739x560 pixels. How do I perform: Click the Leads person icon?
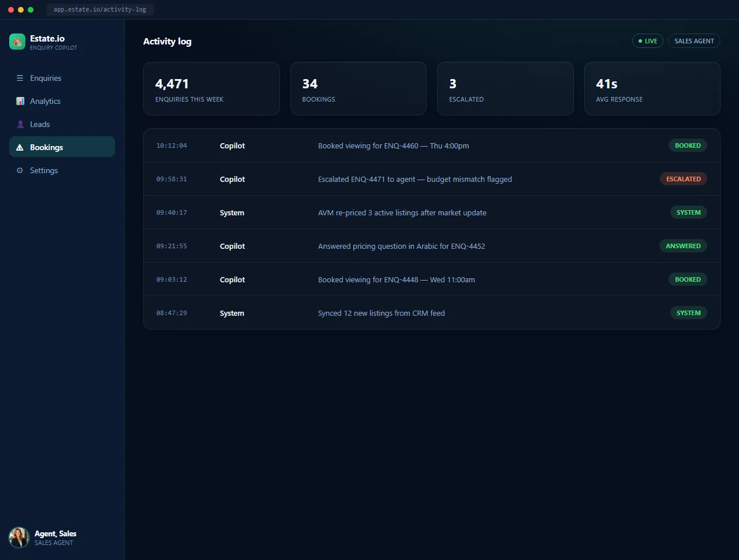pos(20,124)
